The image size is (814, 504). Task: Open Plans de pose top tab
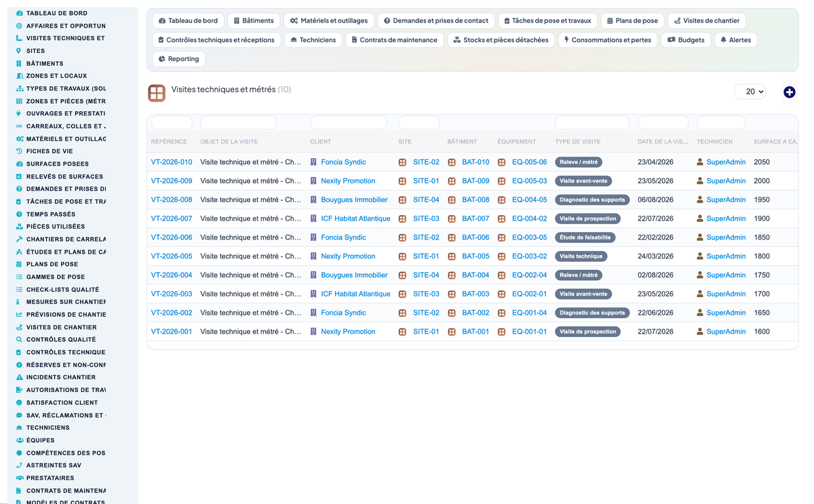632,20
